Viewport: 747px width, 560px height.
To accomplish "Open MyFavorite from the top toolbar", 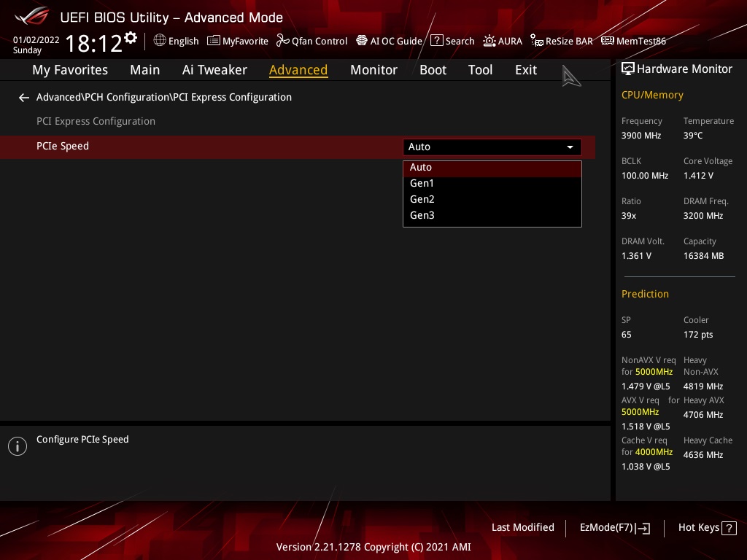I will [x=238, y=41].
